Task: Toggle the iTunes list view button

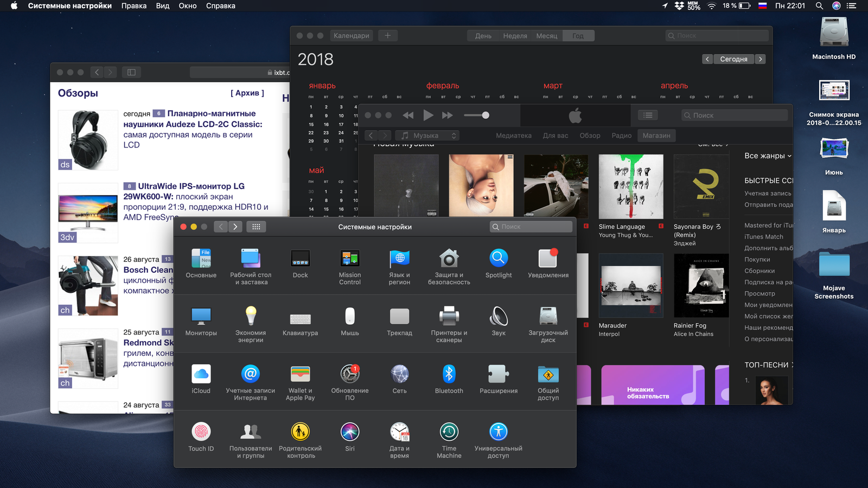Action: pos(648,115)
